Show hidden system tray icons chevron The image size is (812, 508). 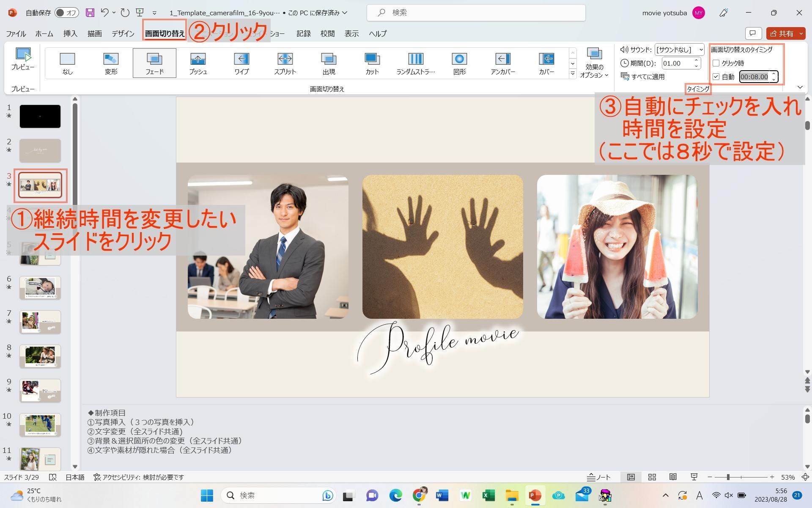click(x=665, y=495)
